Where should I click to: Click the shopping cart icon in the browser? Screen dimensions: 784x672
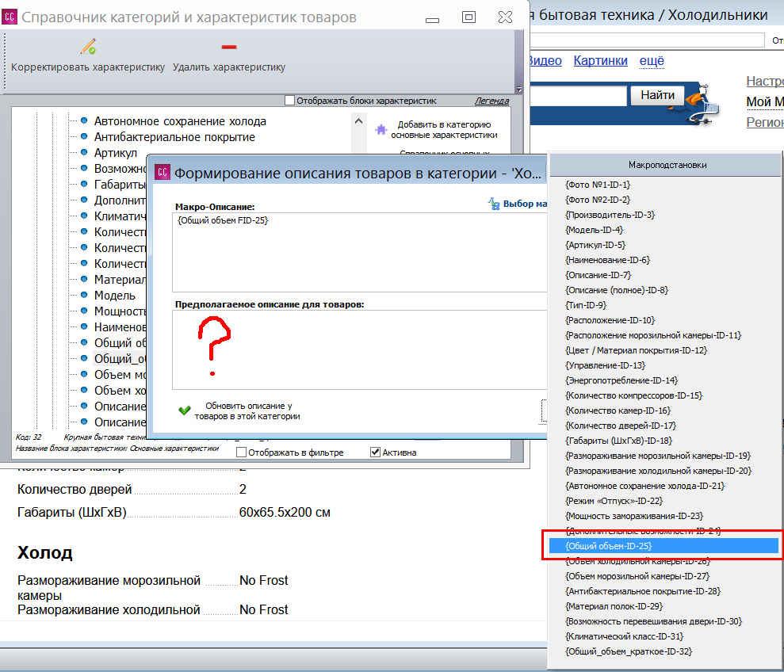[x=704, y=105]
